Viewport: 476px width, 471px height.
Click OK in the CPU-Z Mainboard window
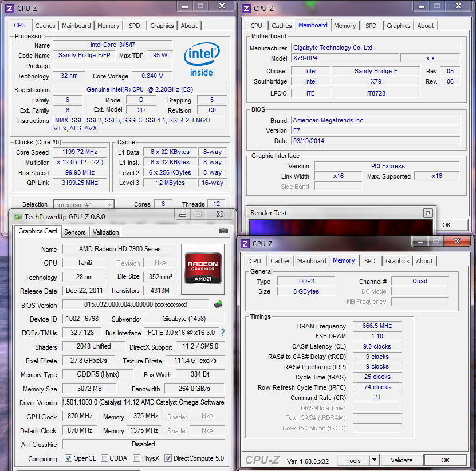[453, 225]
